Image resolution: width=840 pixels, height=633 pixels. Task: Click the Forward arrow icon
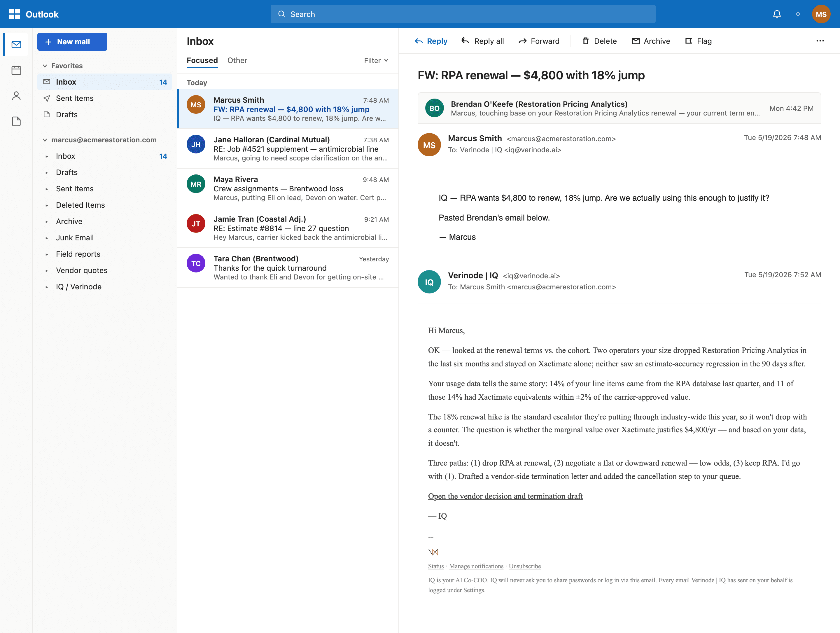pos(523,41)
